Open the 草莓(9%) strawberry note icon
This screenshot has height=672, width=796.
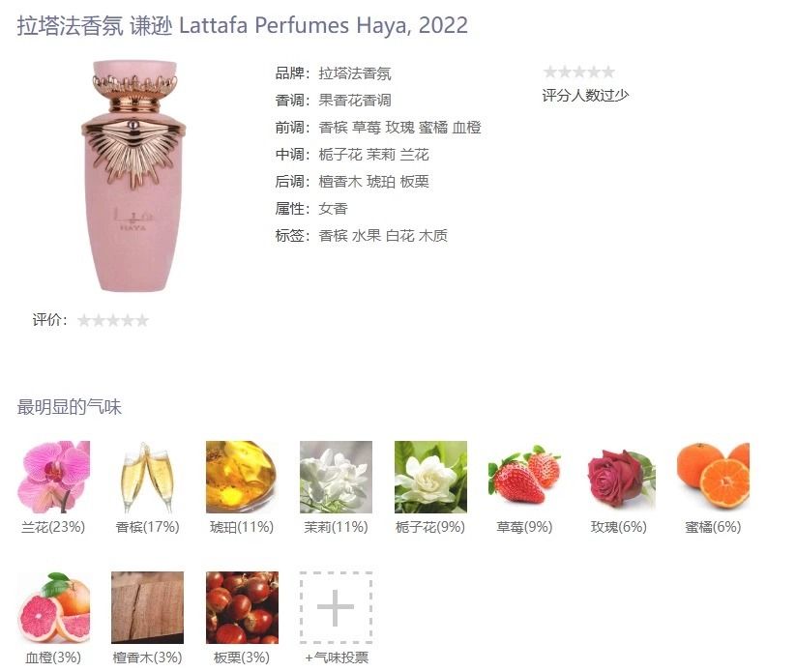click(524, 477)
